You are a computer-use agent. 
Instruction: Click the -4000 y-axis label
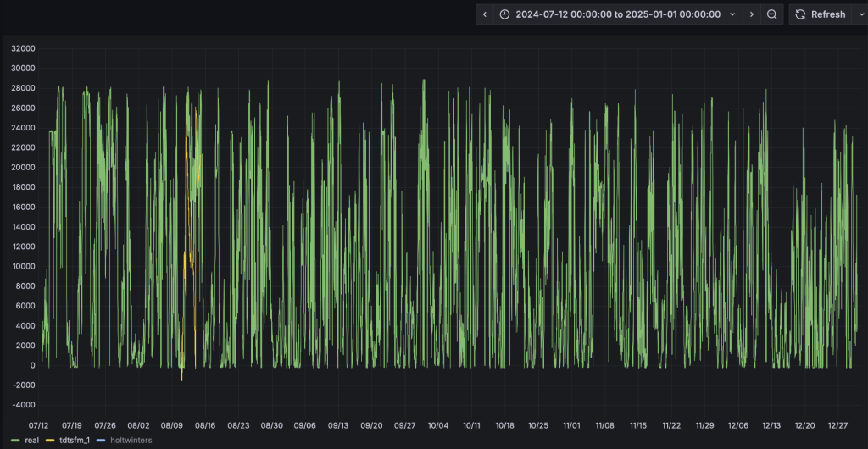pyautogui.click(x=23, y=405)
